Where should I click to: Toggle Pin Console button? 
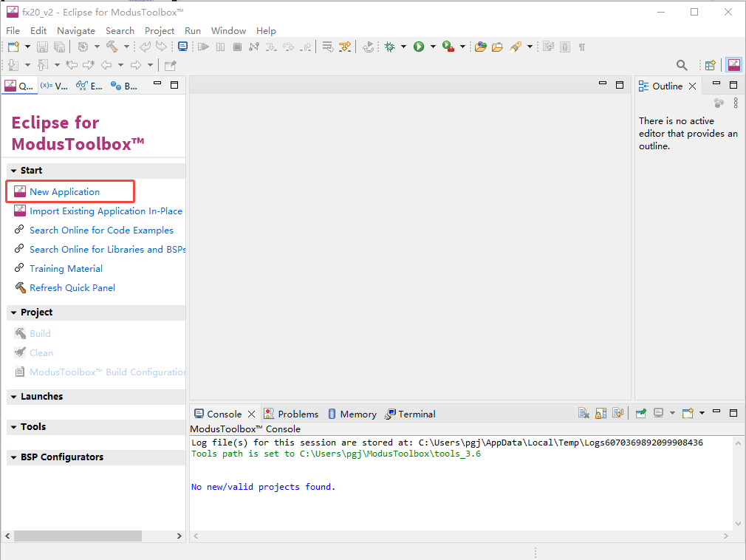pyautogui.click(x=641, y=413)
